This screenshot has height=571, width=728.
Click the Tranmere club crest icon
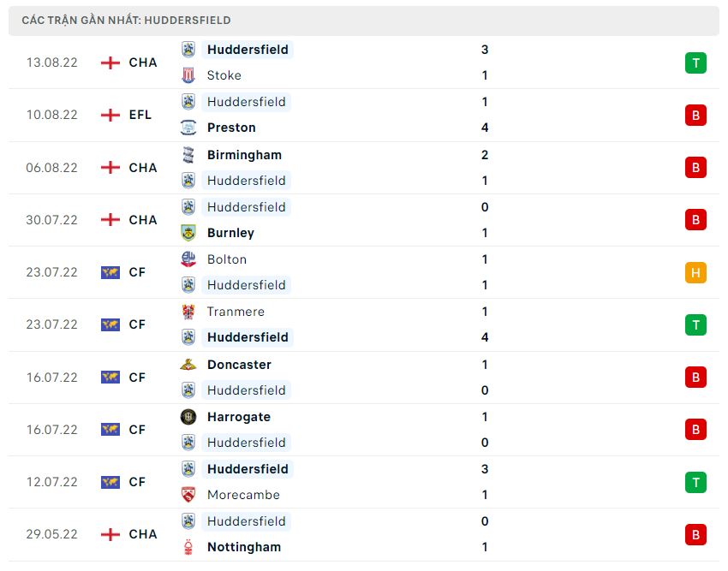[188, 312]
